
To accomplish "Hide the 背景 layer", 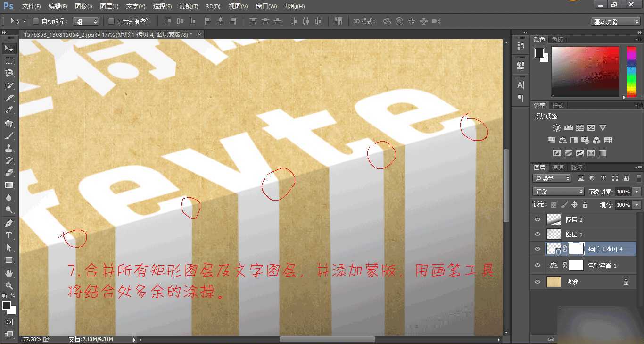I will coord(537,282).
